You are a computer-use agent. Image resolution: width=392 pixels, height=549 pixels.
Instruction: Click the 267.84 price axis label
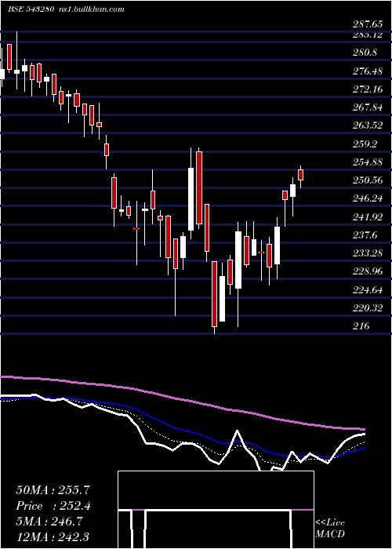pyautogui.click(x=368, y=107)
